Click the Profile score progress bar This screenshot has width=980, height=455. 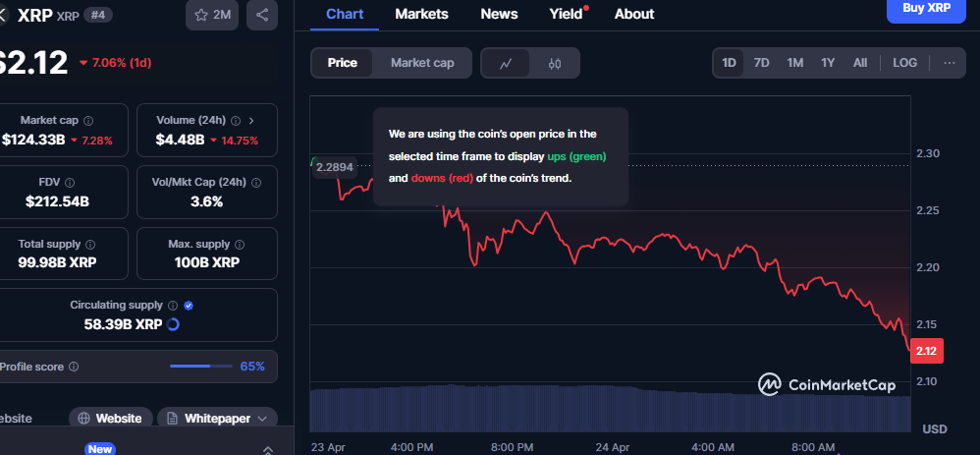pos(199,367)
